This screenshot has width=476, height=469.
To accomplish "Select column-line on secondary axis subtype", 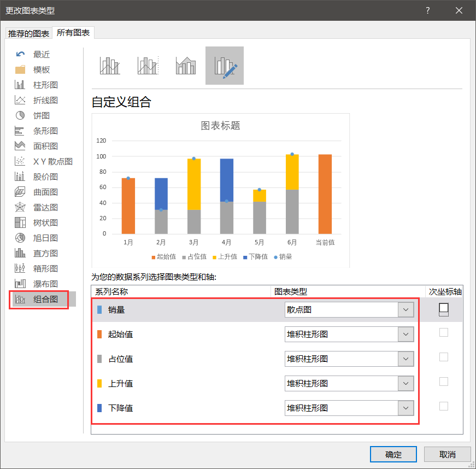I will (x=148, y=66).
